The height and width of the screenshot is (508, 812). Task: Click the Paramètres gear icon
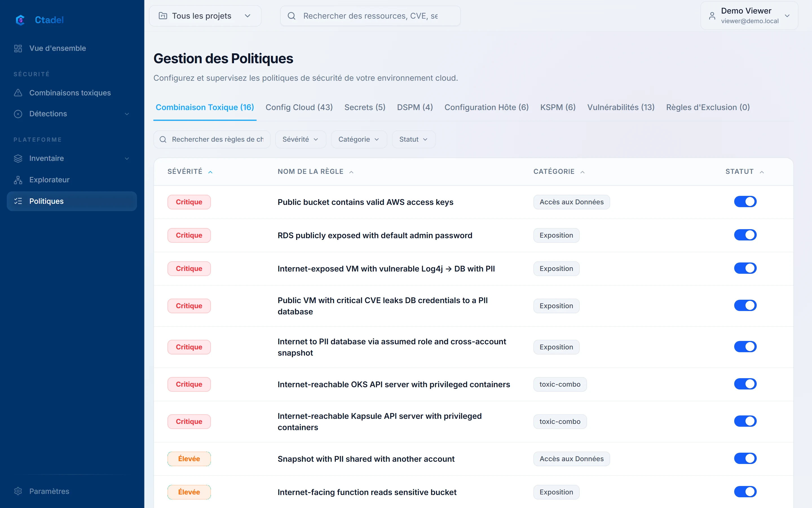pos(18,491)
